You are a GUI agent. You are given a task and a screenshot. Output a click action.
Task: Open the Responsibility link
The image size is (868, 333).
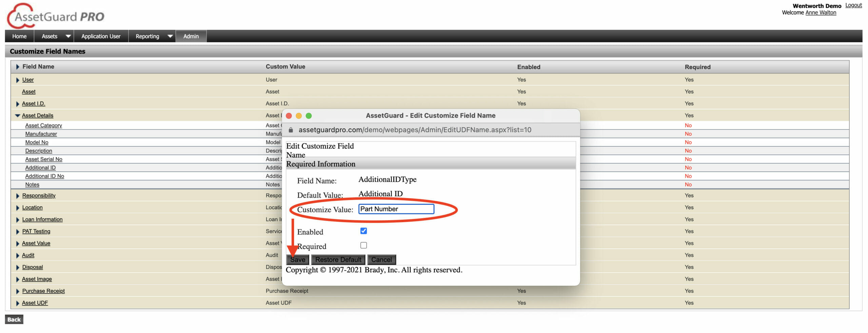[39, 196]
